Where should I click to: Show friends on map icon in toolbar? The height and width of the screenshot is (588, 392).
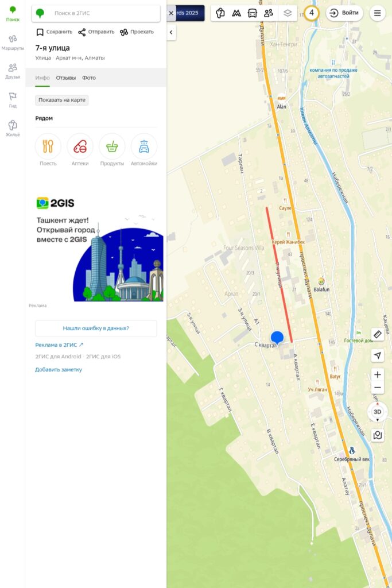[x=269, y=13]
